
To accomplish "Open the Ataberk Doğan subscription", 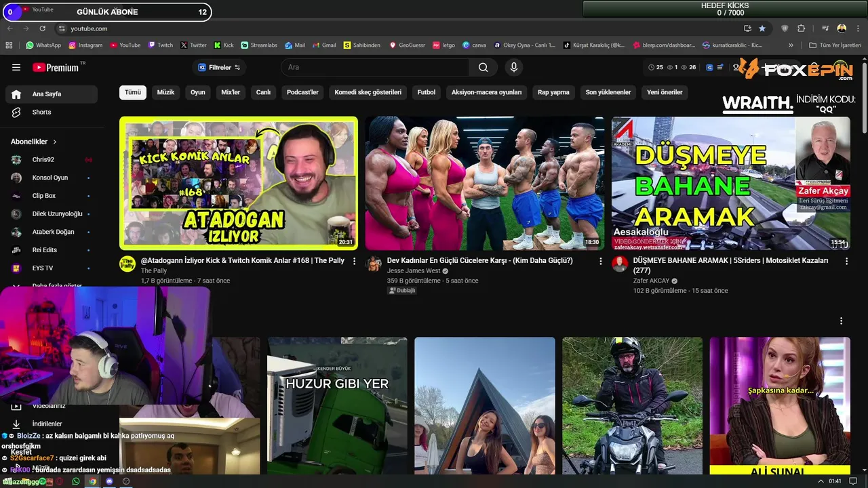I will 52,232.
